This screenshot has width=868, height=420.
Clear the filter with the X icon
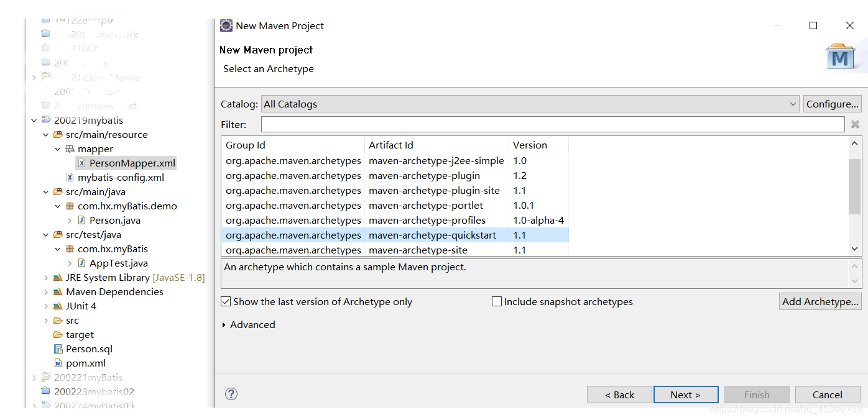856,124
